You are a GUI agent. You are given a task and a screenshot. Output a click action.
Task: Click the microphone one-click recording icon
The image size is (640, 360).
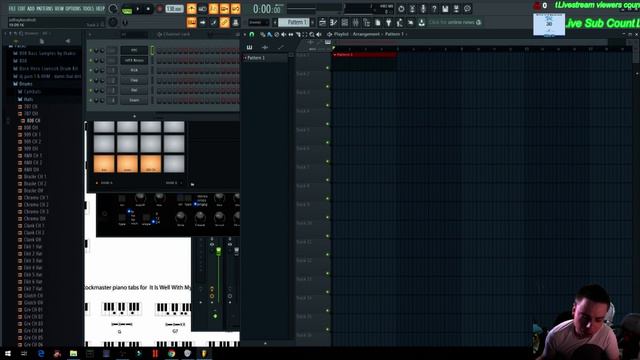click(x=423, y=9)
